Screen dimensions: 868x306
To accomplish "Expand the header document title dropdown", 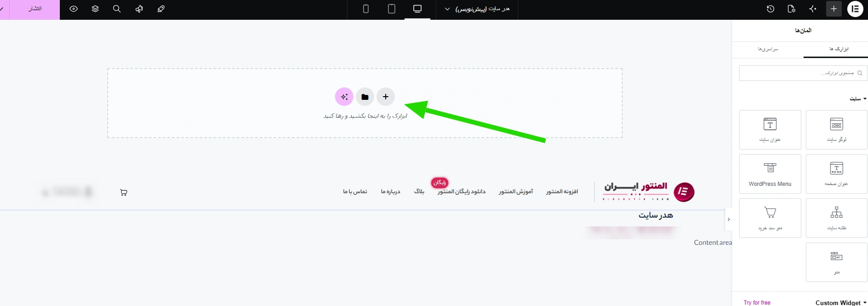I will point(478,9).
